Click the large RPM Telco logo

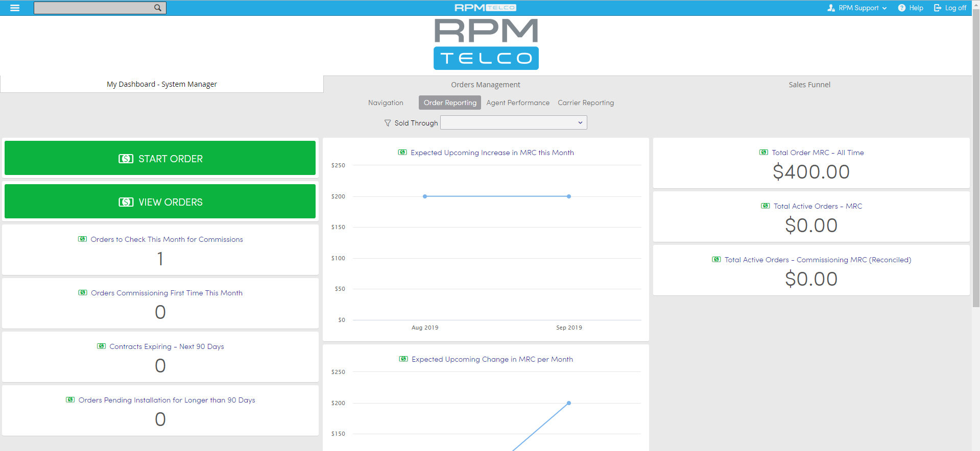pyautogui.click(x=486, y=44)
